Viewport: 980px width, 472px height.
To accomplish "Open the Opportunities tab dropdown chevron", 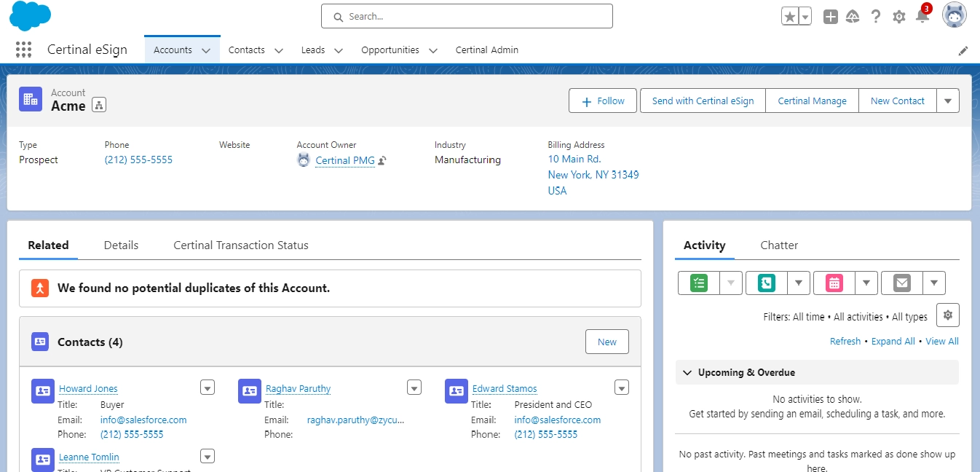I will click(433, 51).
